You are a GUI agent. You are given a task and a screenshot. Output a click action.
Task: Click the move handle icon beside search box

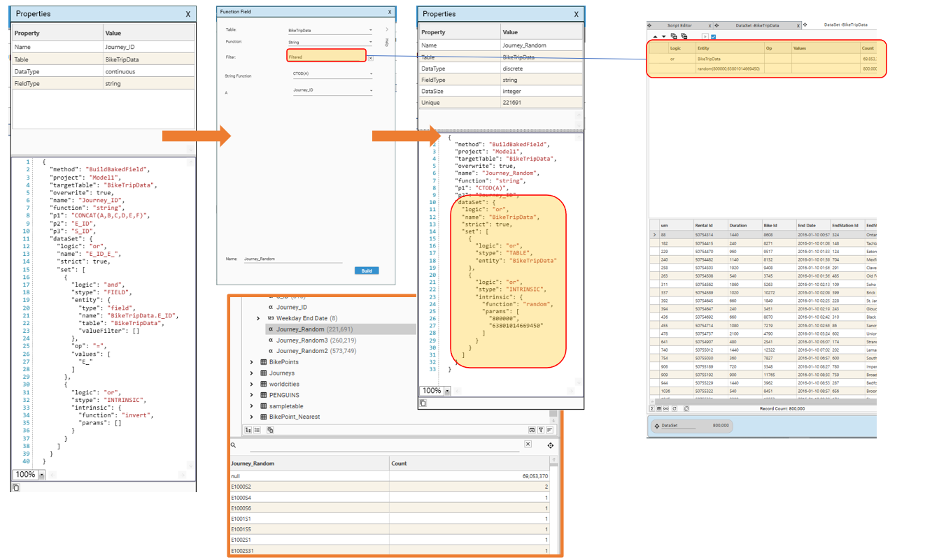click(551, 445)
